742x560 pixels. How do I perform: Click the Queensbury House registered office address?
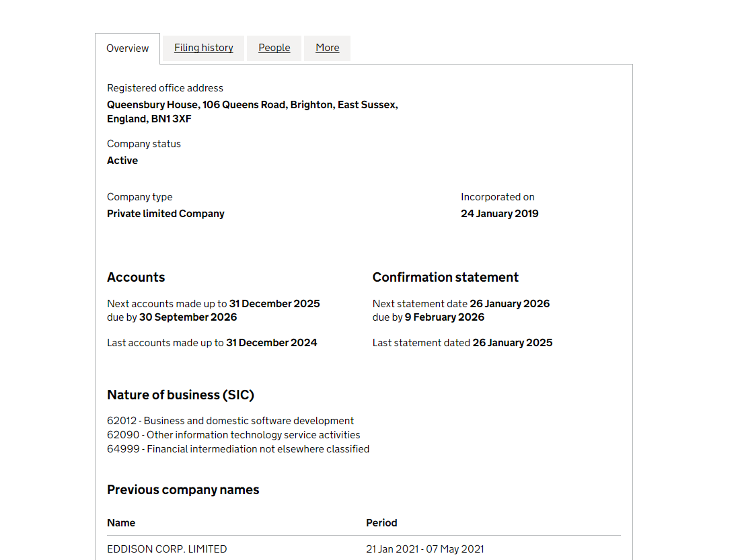tap(252, 112)
